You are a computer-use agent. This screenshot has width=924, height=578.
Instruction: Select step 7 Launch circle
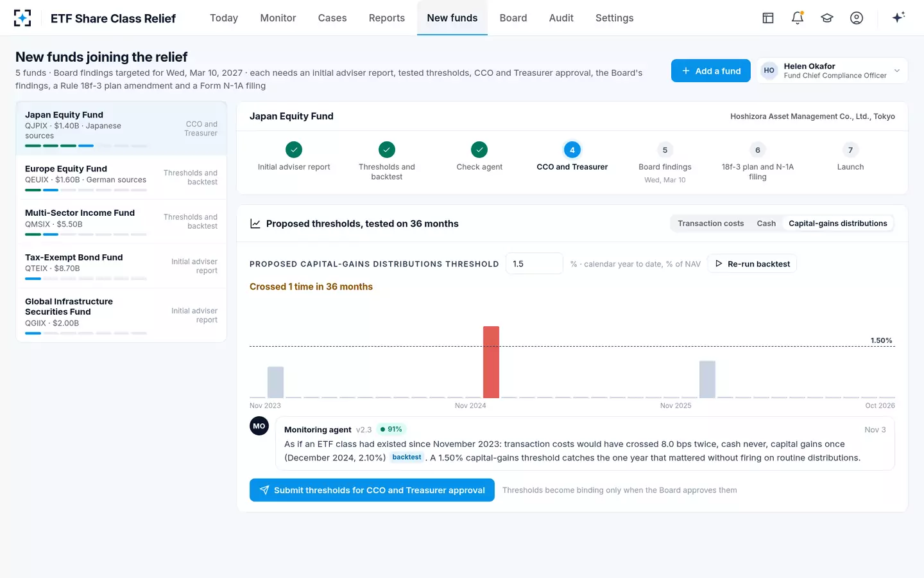coord(850,150)
